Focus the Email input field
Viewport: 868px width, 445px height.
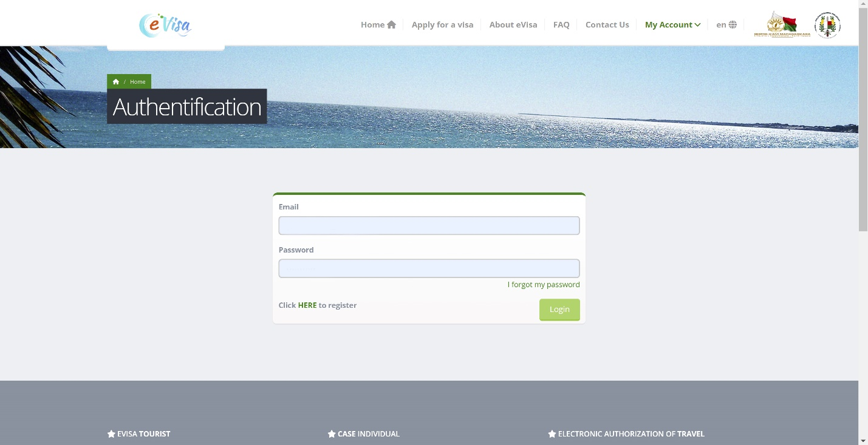point(429,226)
